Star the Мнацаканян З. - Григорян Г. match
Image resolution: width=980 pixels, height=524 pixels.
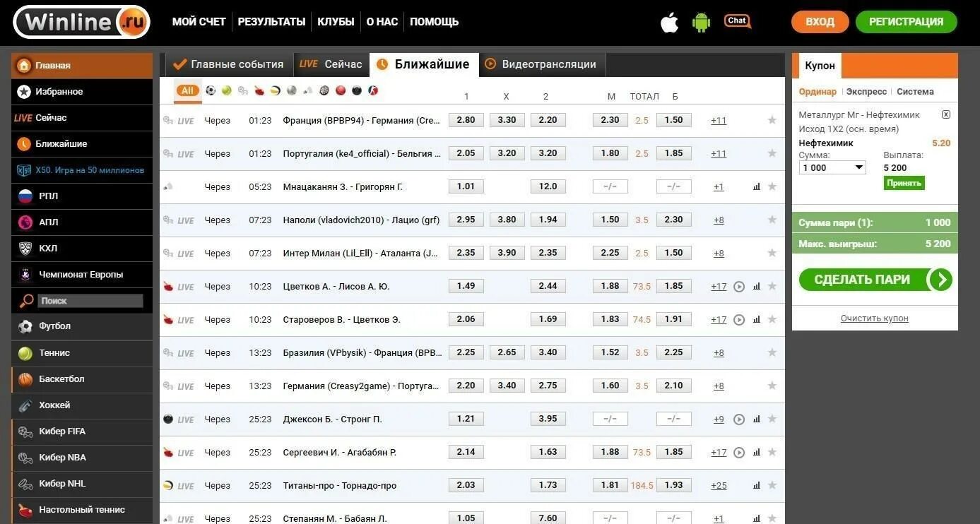tap(772, 187)
